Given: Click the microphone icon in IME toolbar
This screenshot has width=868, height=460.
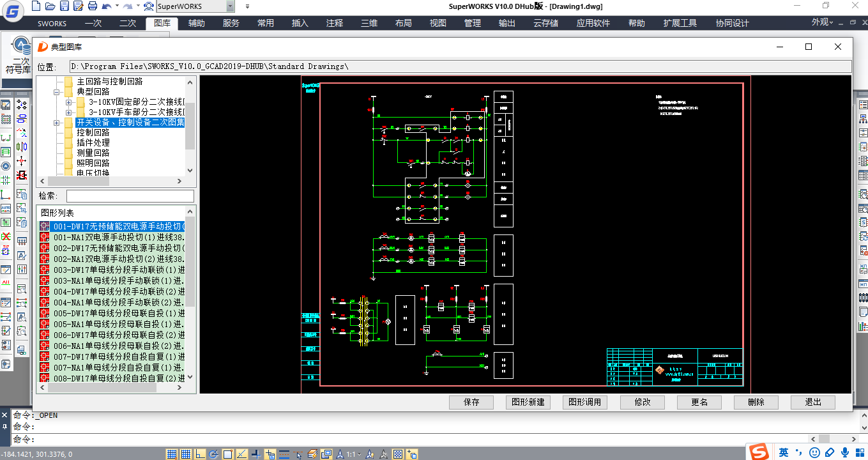Looking at the screenshot, I should (844, 453).
